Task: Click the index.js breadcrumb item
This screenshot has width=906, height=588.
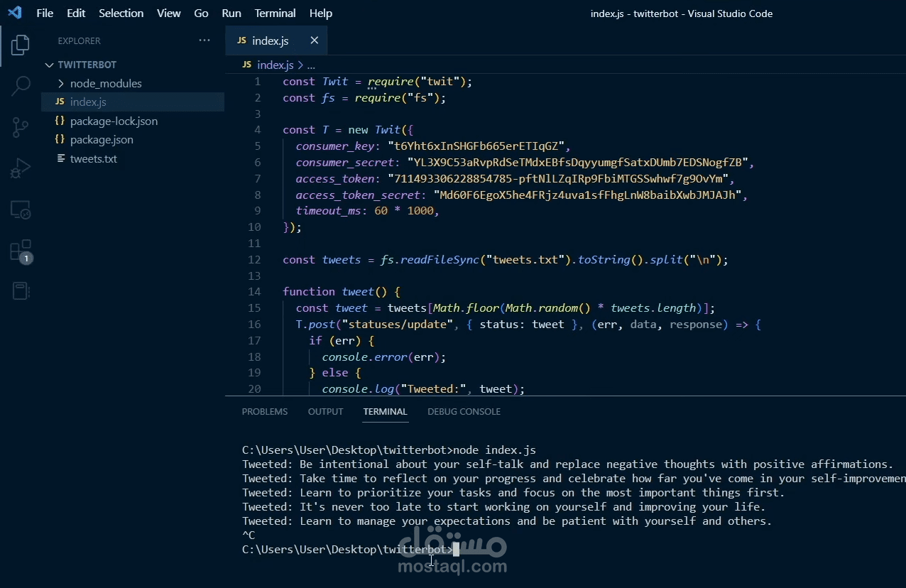Action: [x=275, y=65]
